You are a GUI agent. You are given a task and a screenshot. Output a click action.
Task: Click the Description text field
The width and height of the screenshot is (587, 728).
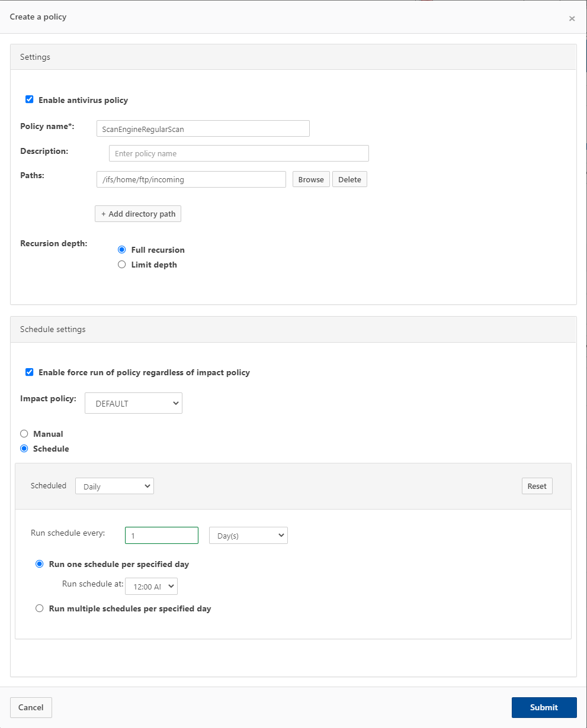click(x=238, y=153)
